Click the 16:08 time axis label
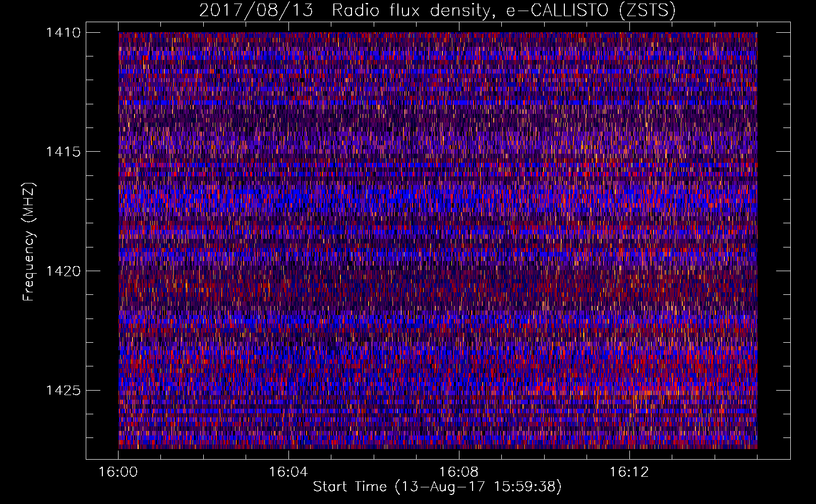The height and width of the screenshot is (504, 816). 459,472
